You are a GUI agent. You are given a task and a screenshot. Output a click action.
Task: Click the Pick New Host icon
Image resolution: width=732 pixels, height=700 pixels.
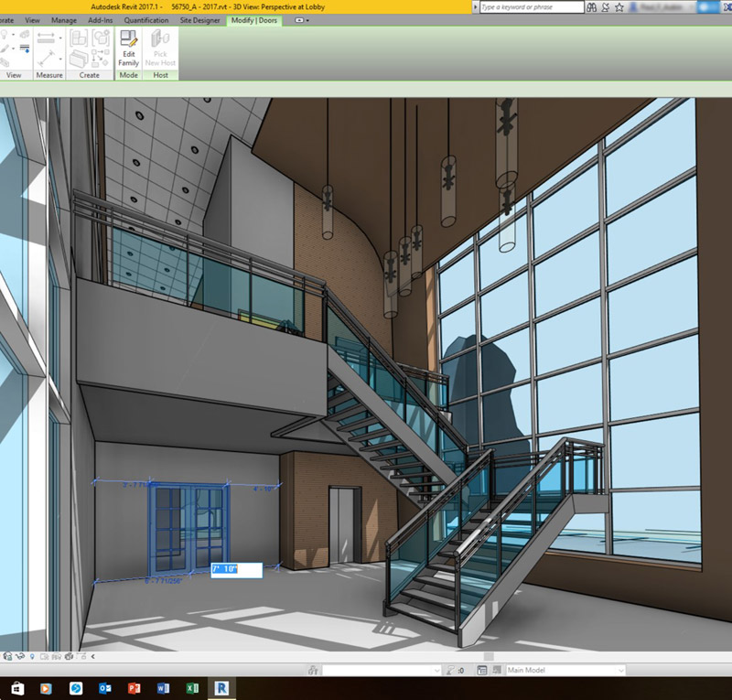coord(161,49)
